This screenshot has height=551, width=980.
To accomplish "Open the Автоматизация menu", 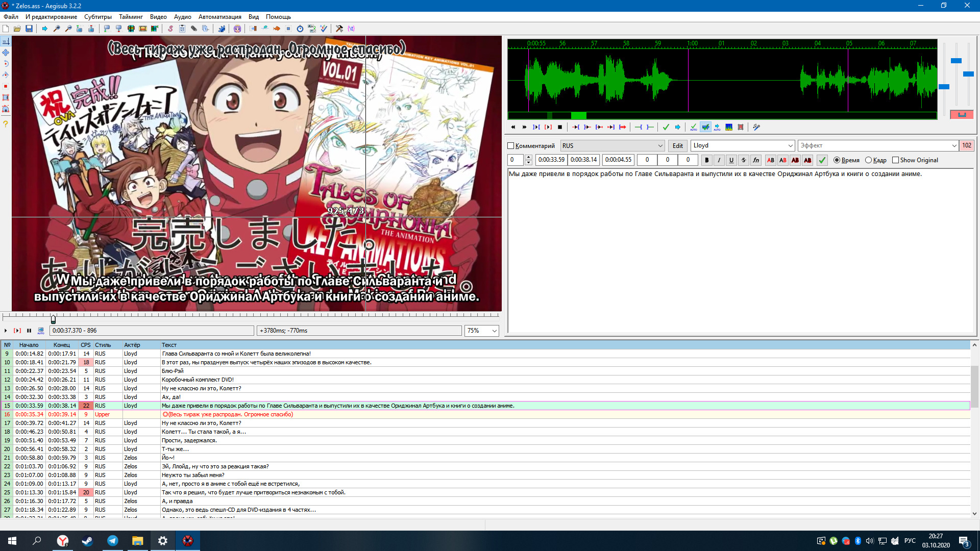I will click(x=219, y=17).
